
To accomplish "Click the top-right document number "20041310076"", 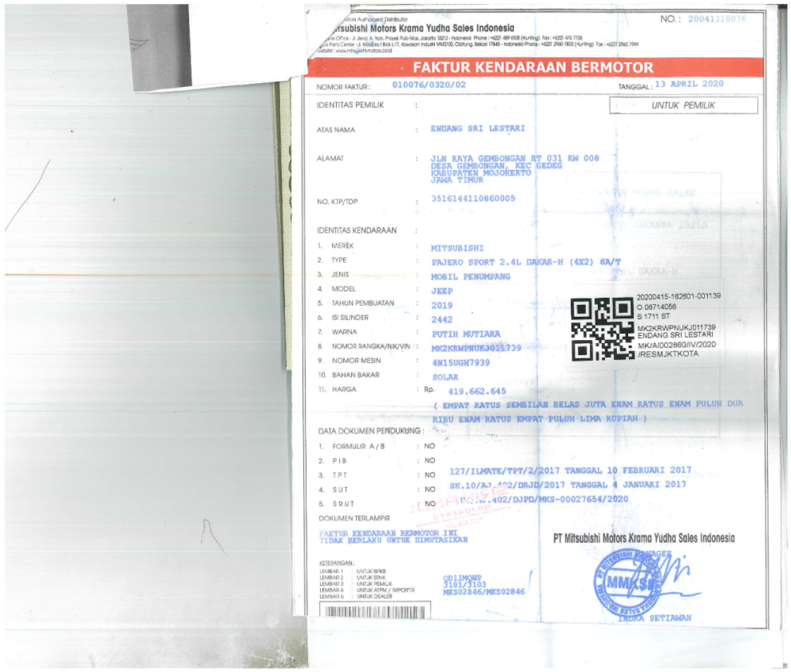I will click(717, 19).
